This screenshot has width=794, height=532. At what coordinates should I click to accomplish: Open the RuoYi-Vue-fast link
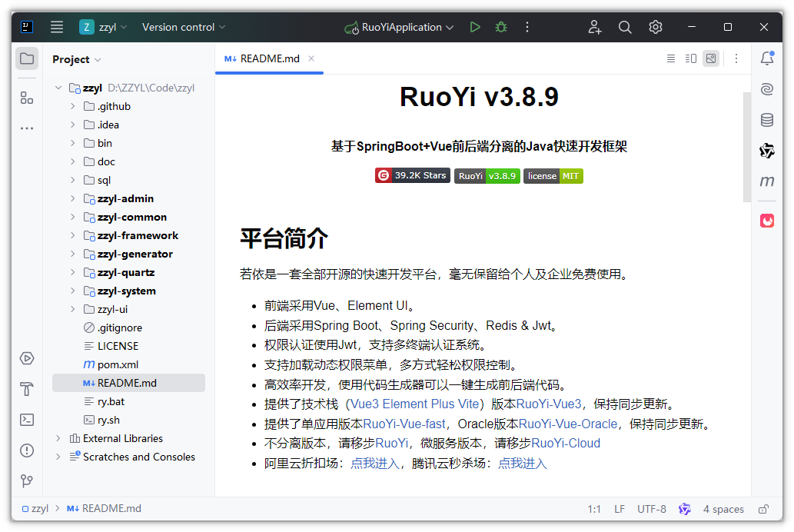point(404,424)
